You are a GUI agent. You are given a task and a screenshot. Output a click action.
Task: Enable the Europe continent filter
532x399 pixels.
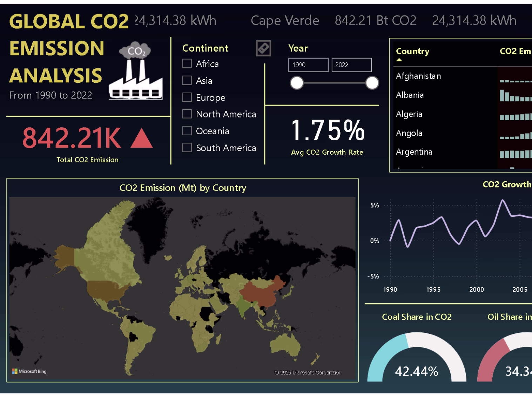(187, 97)
